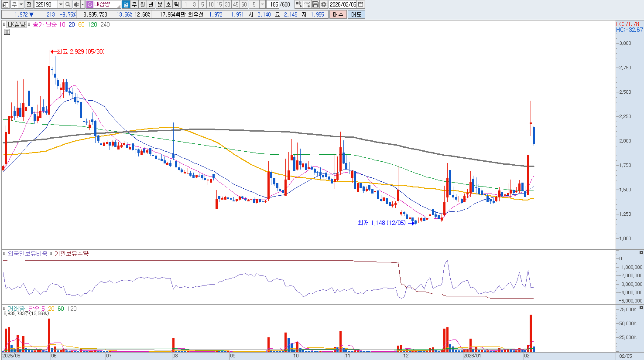
Task: Click the data table grid icon under LK삼양
Action: pos(7,32)
